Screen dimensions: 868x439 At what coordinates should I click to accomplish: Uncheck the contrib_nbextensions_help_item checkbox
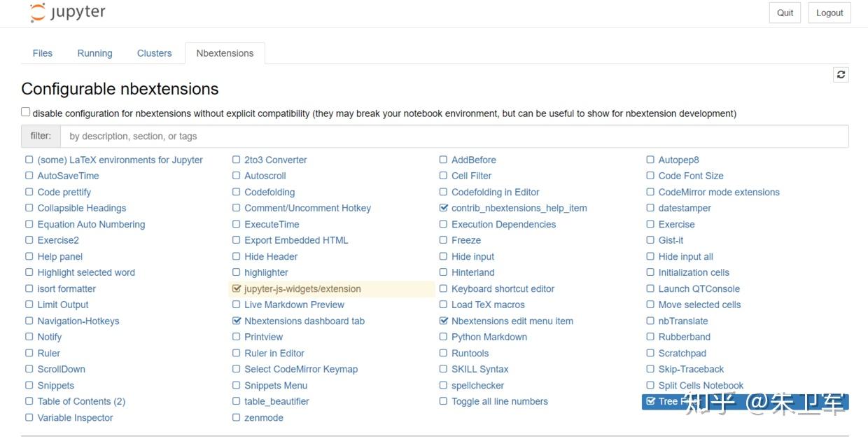[x=444, y=208]
